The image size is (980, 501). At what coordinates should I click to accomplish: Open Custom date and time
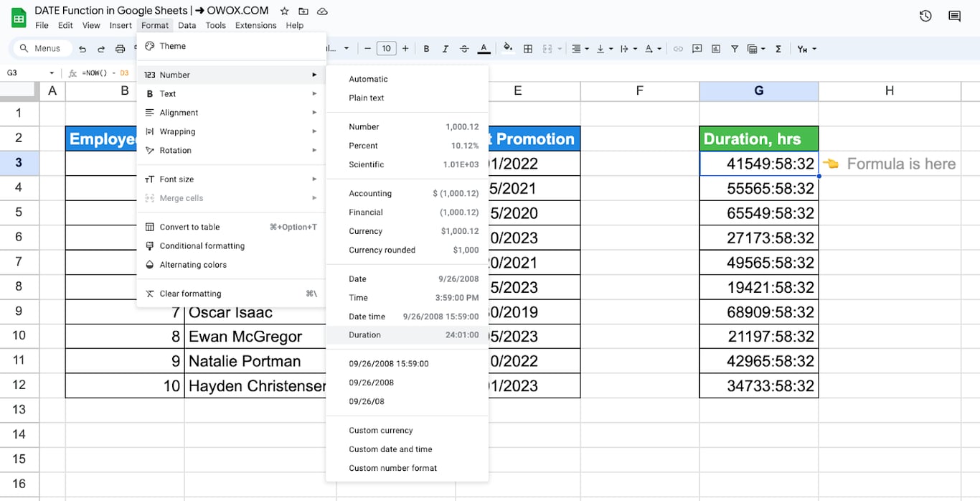pyautogui.click(x=407, y=449)
